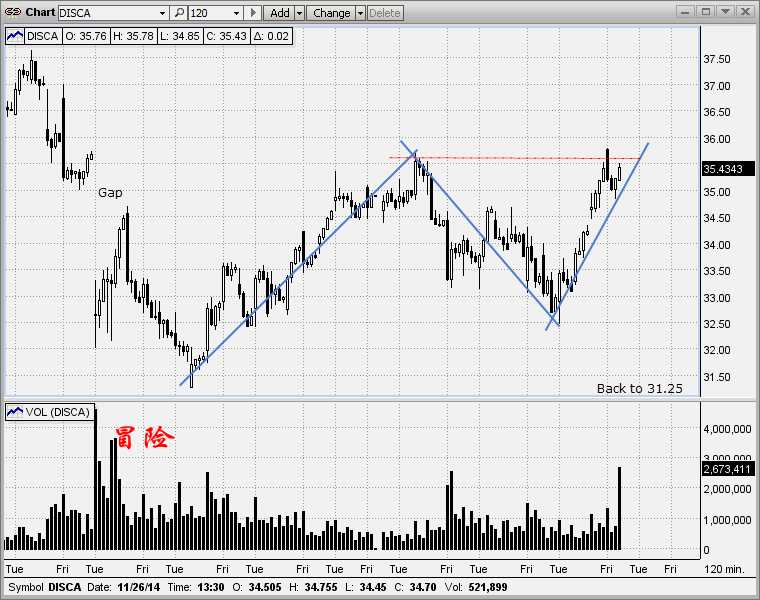Viewport: 760px width, 600px height.
Task: Click the 4,000,000 volume axis label
Action: (x=727, y=429)
